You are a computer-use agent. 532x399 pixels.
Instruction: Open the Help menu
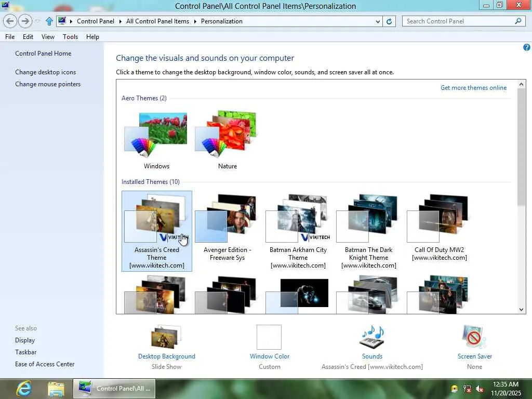92,37
